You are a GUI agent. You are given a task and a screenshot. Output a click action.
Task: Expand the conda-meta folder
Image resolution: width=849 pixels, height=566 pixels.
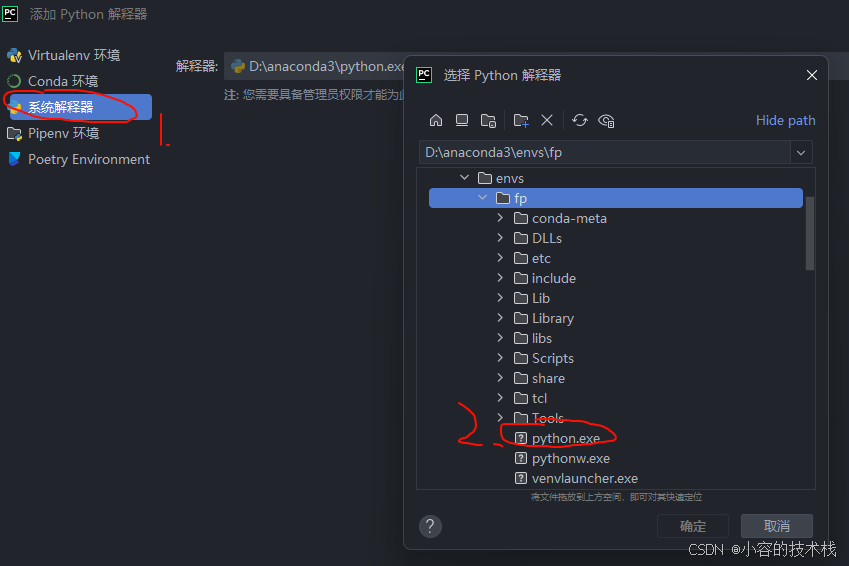pyautogui.click(x=500, y=218)
